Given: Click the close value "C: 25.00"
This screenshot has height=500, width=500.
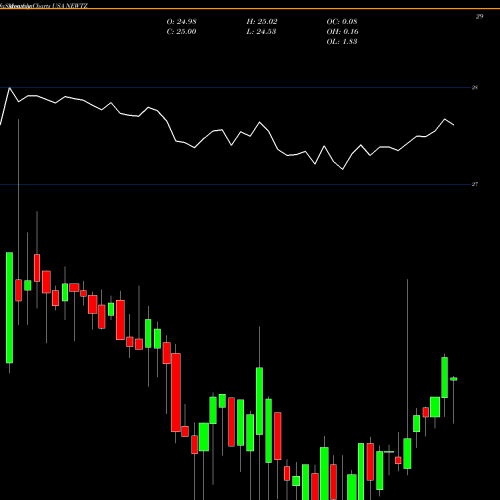Looking at the screenshot, I should click(x=181, y=32).
